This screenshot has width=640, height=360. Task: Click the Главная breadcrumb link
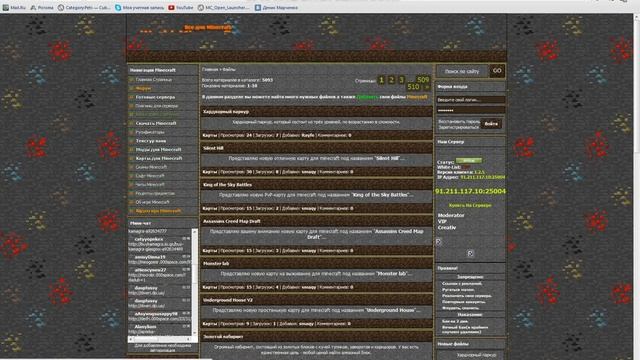pyautogui.click(x=210, y=70)
